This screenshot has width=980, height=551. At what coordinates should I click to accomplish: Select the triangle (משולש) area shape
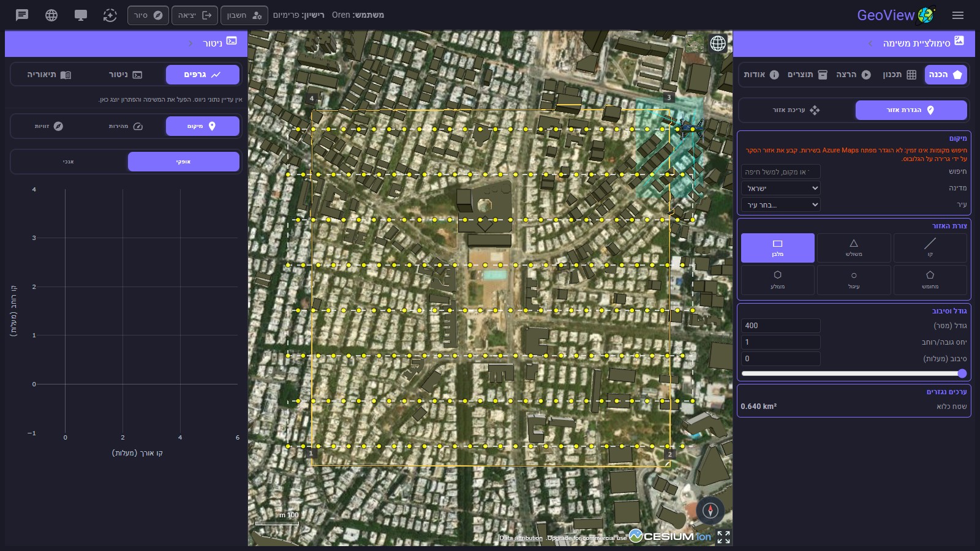tap(854, 247)
